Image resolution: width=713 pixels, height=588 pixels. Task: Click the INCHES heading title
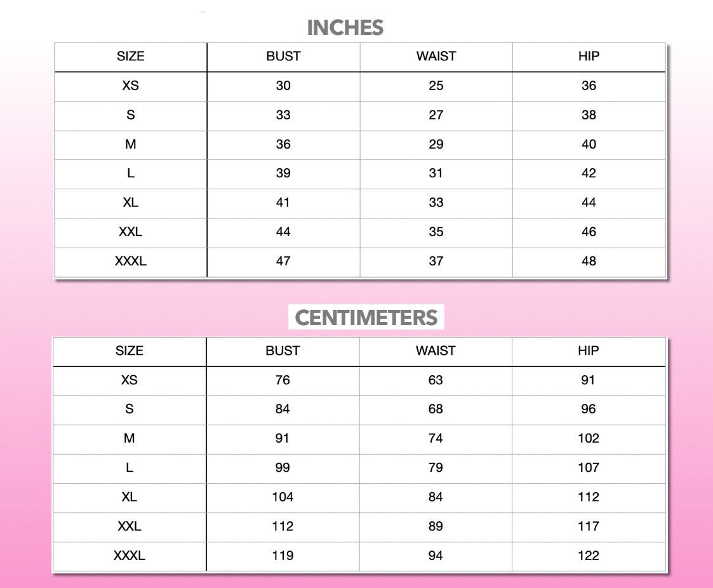pyautogui.click(x=345, y=28)
